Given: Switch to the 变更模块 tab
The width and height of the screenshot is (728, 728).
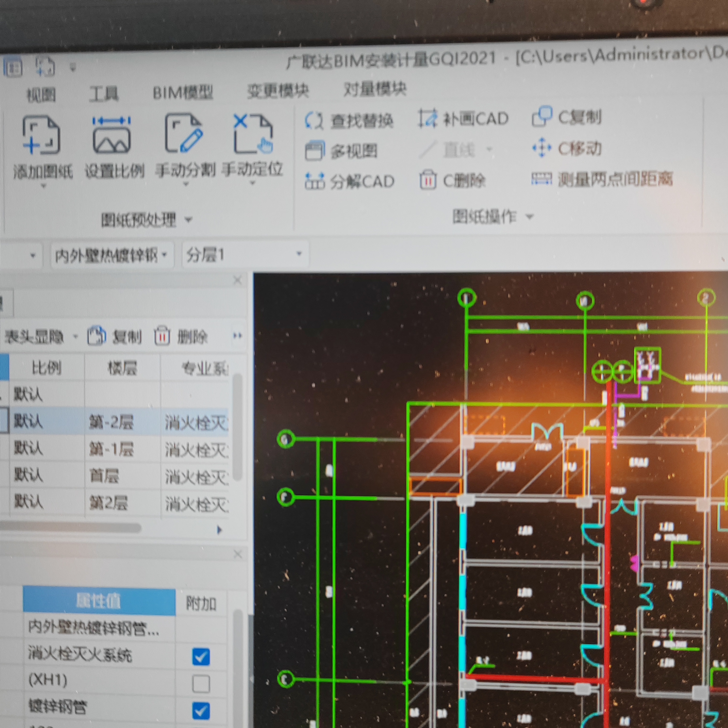Looking at the screenshot, I should tap(278, 91).
